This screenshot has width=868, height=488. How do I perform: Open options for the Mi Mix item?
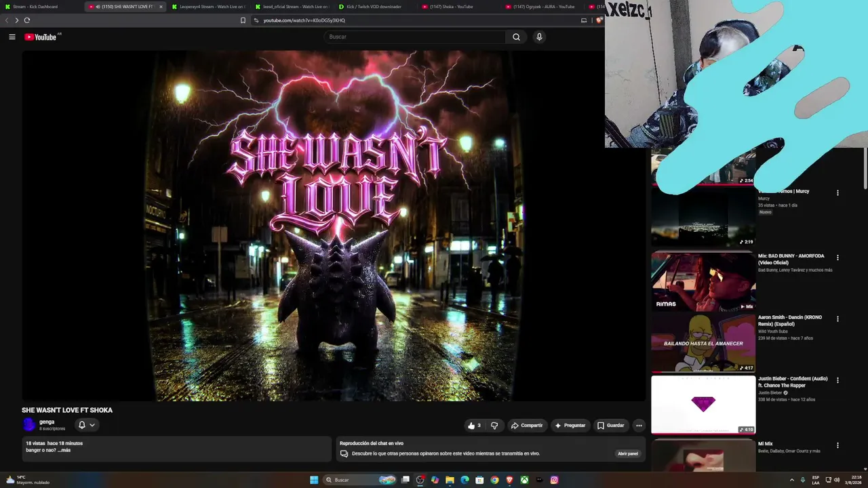pos(837,445)
